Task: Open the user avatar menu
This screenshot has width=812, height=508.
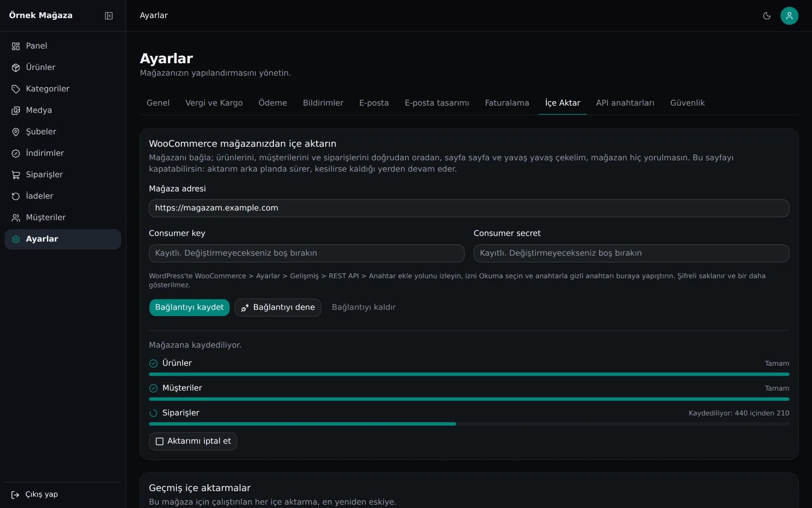Action: [789, 16]
